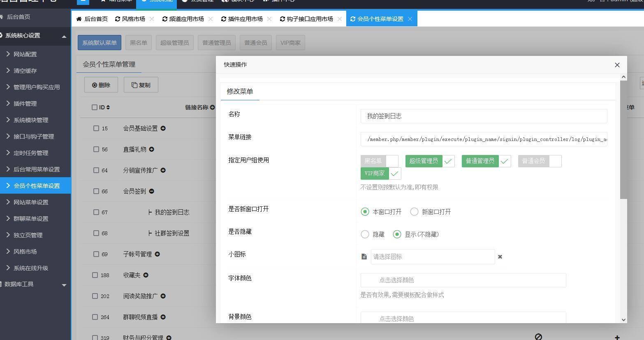Close the 快速操作 dialog
644x340 pixels.
617,65
